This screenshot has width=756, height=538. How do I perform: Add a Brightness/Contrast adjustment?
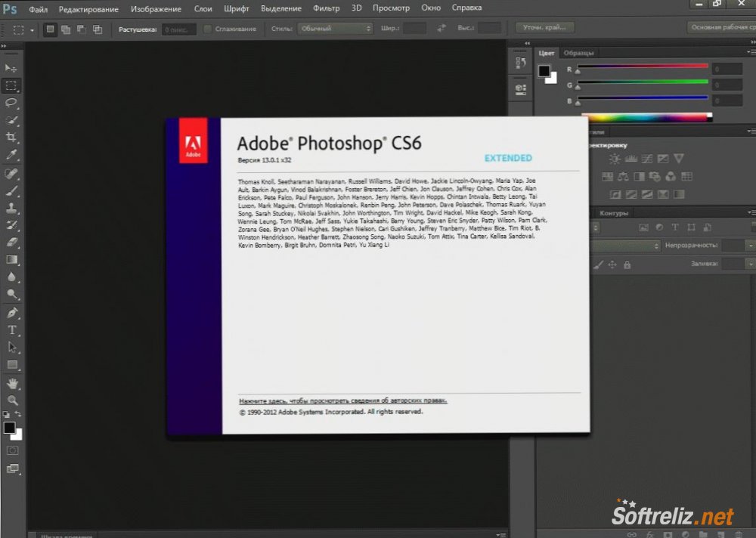[614, 159]
